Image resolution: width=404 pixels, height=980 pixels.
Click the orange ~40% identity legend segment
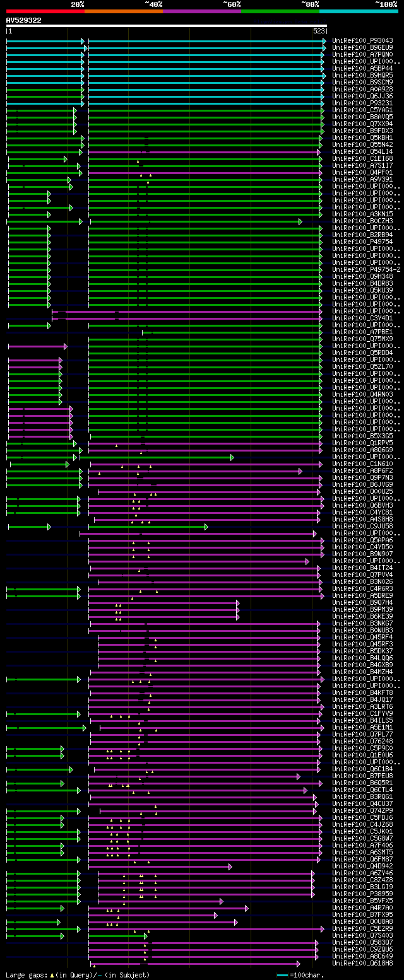pos(124,11)
